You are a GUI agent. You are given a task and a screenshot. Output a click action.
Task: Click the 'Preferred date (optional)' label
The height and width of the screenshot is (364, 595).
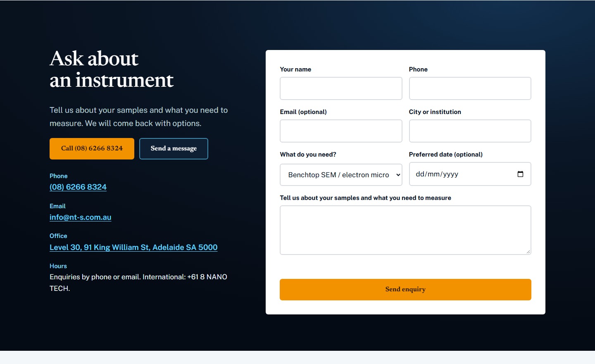[446, 155]
